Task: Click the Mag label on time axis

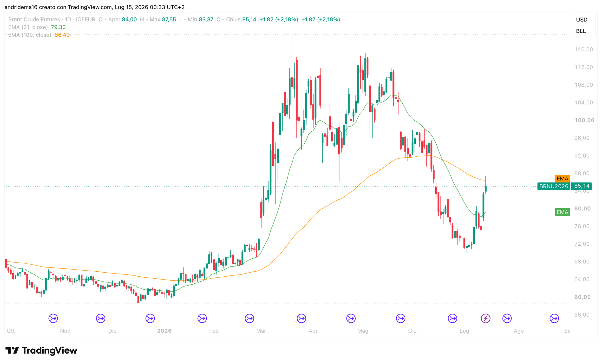Action: [x=363, y=331]
